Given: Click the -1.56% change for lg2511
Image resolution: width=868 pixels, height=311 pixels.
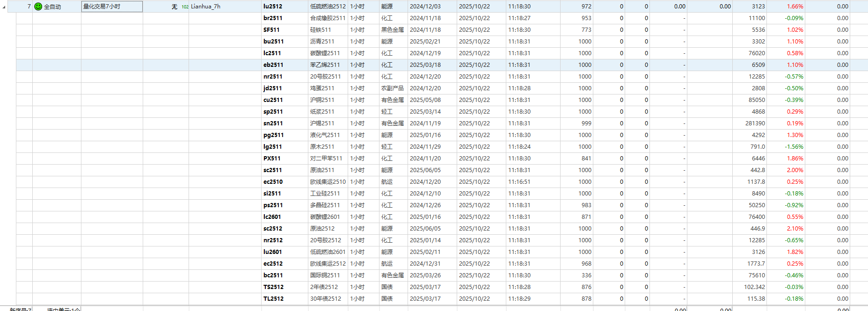Looking at the screenshot, I should coord(794,147).
